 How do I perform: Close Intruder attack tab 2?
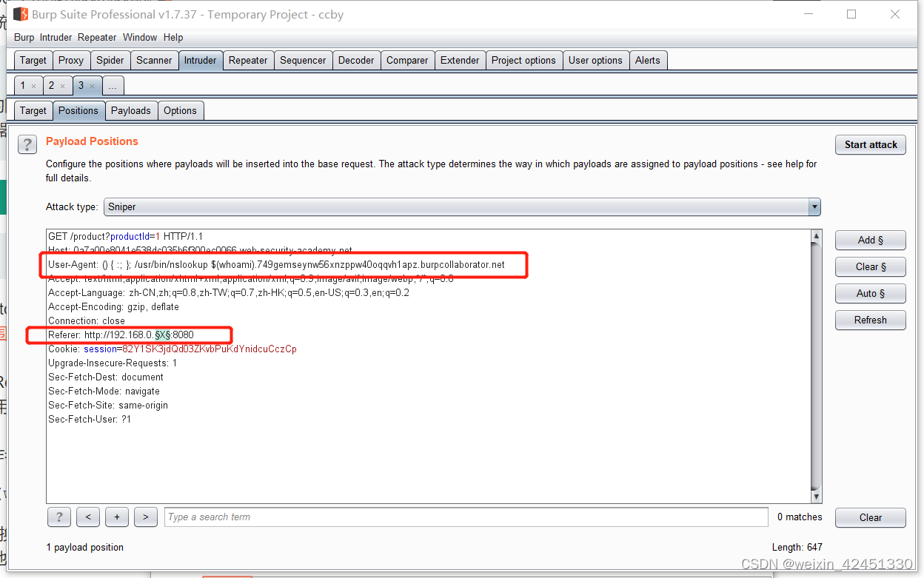(x=62, y=86)
